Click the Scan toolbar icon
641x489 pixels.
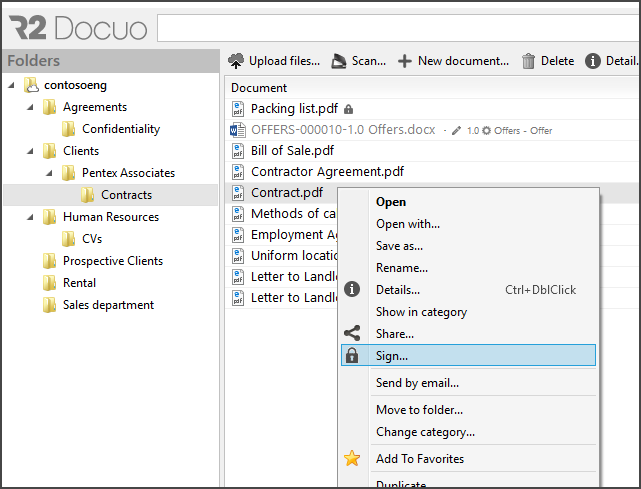click(339, 61)
